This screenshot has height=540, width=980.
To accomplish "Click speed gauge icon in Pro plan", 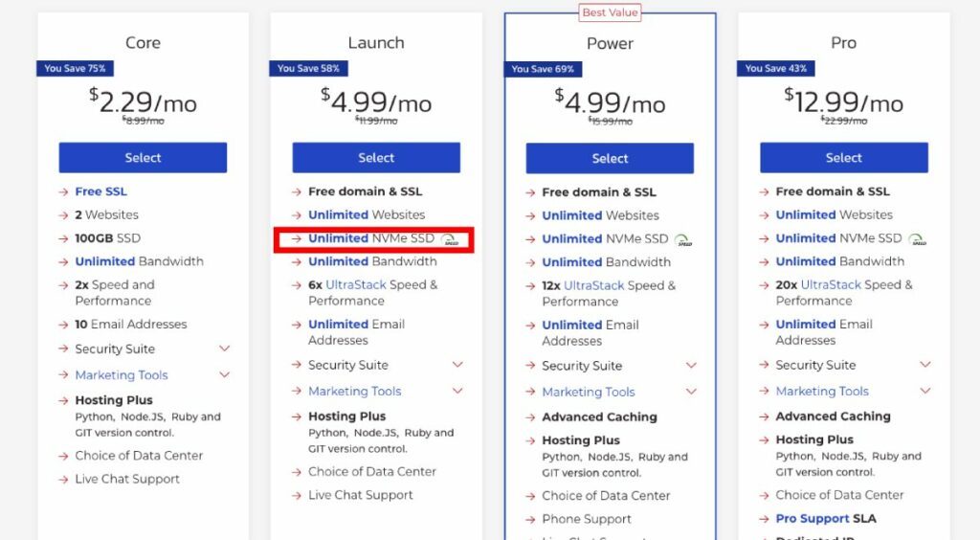I will point(917,238).
